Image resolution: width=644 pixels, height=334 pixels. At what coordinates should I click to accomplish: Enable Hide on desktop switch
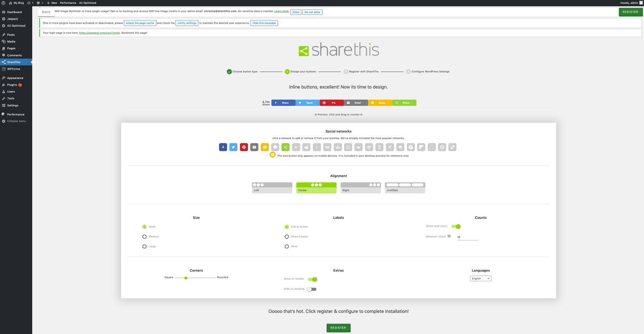coord(312,289)
